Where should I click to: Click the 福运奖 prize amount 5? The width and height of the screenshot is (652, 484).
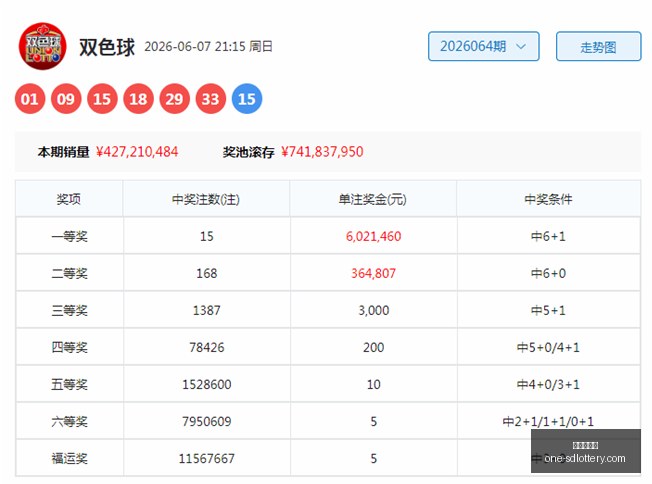point(373,458)
